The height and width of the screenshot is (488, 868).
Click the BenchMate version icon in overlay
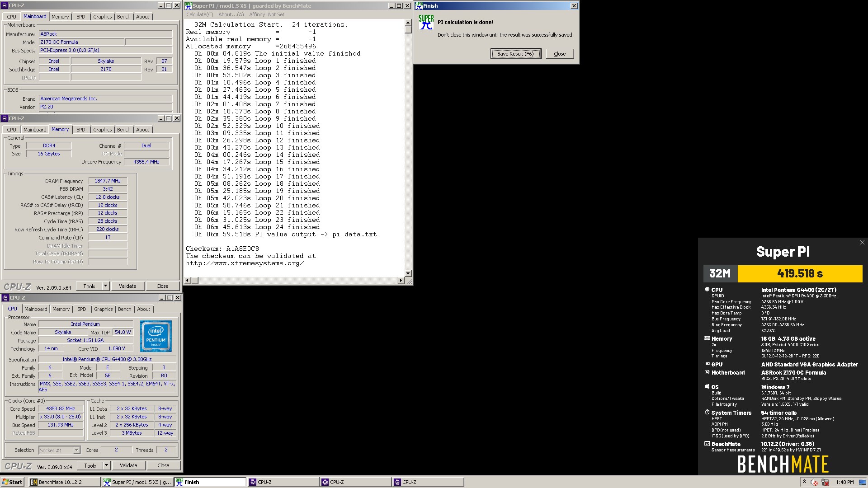coord(707,444)
